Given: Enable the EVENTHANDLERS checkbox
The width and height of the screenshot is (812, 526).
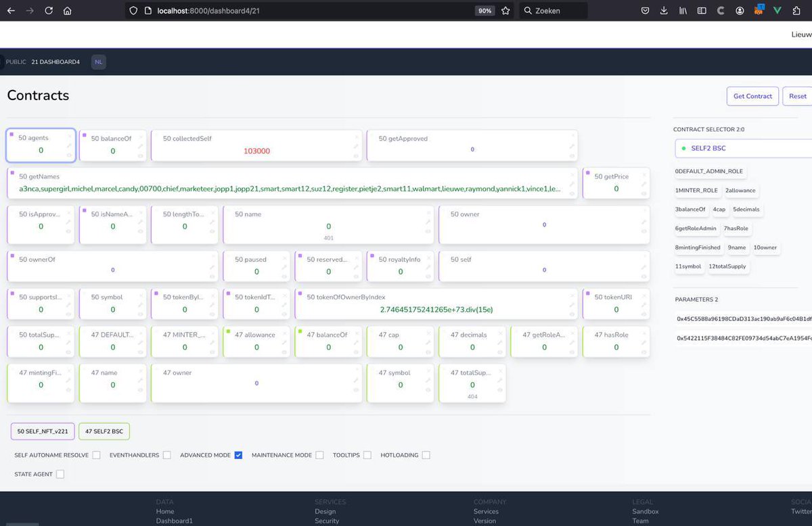Looking at the screenshot, I should 166,455.
